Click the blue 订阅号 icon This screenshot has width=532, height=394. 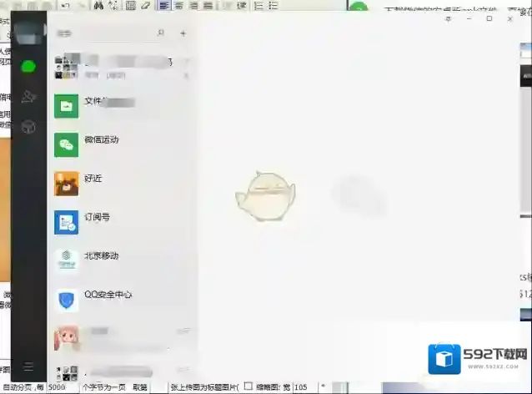[x=66, y=223]
